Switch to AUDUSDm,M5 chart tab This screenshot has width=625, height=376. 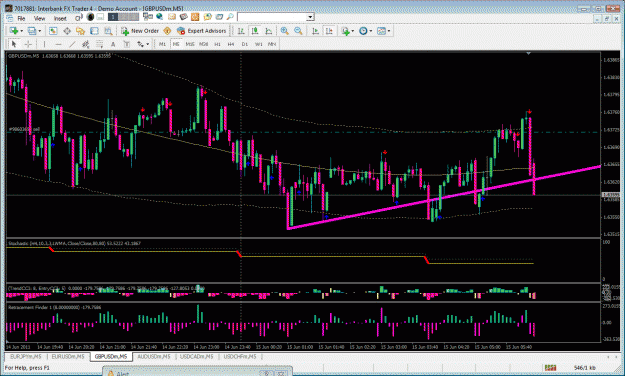pyautogui.click(x=154, y=356)
